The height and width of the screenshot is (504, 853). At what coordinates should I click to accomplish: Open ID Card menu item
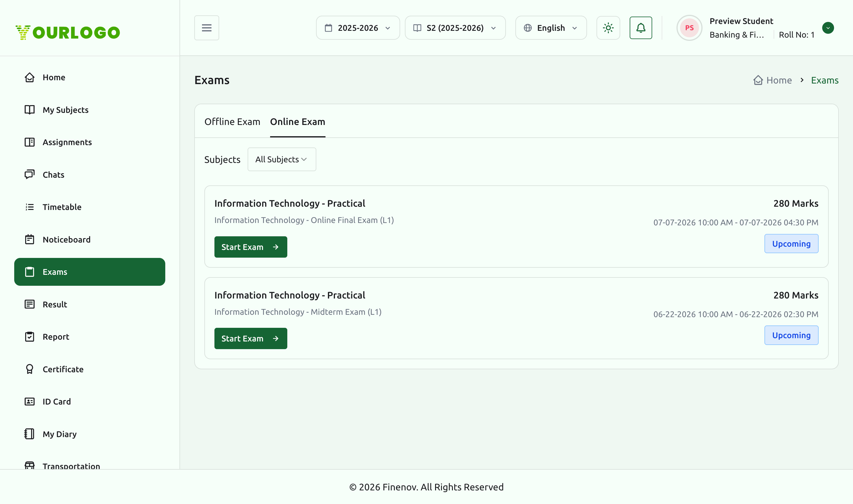[90, 402]
